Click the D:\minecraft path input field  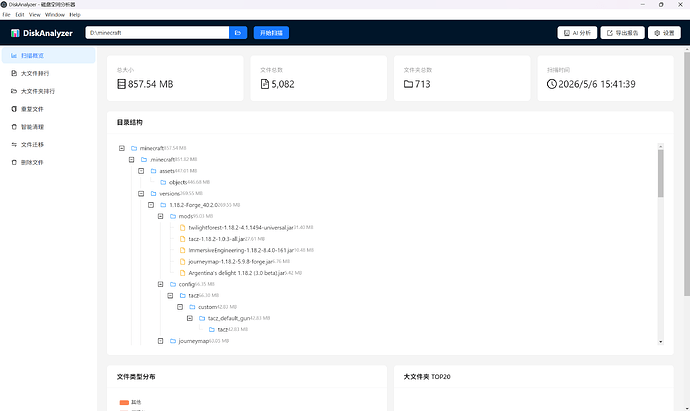pyautogui.click(x=157, y=33)
